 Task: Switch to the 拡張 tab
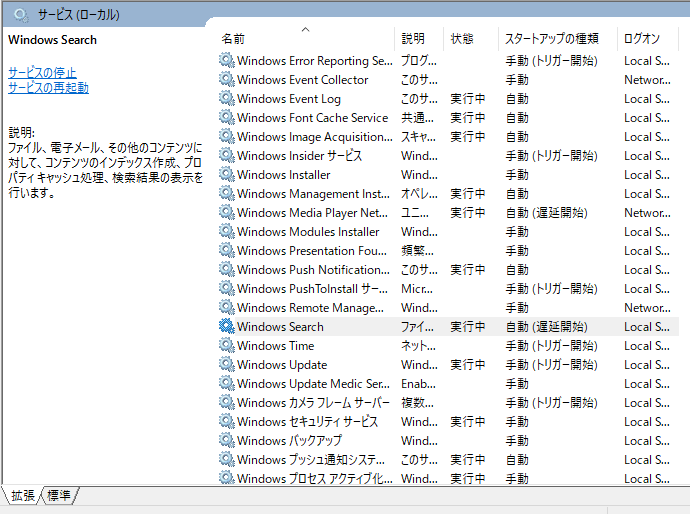tap(23, 496)
